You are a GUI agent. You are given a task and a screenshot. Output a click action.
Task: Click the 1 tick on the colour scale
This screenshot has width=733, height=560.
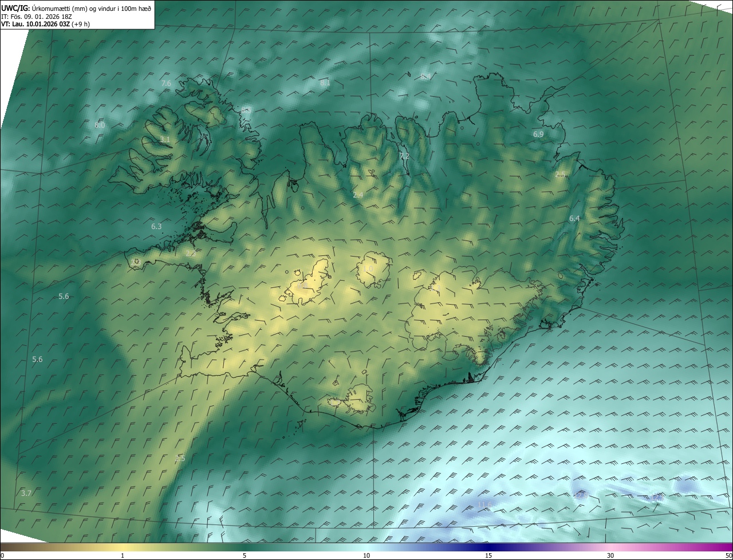pyautogui.click(x=123, y=555)
